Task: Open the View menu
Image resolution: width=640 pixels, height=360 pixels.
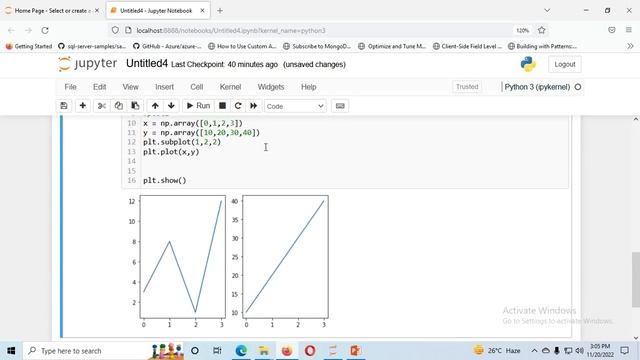Action: pyautogui.click(x=131, y=87)
